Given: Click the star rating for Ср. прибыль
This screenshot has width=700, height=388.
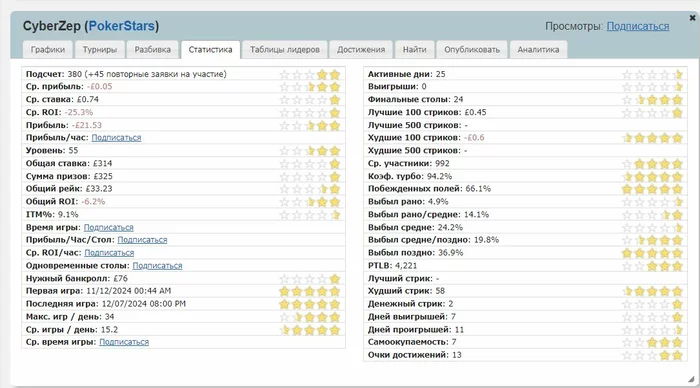Looking at the screenshot, I should point(310,87).
